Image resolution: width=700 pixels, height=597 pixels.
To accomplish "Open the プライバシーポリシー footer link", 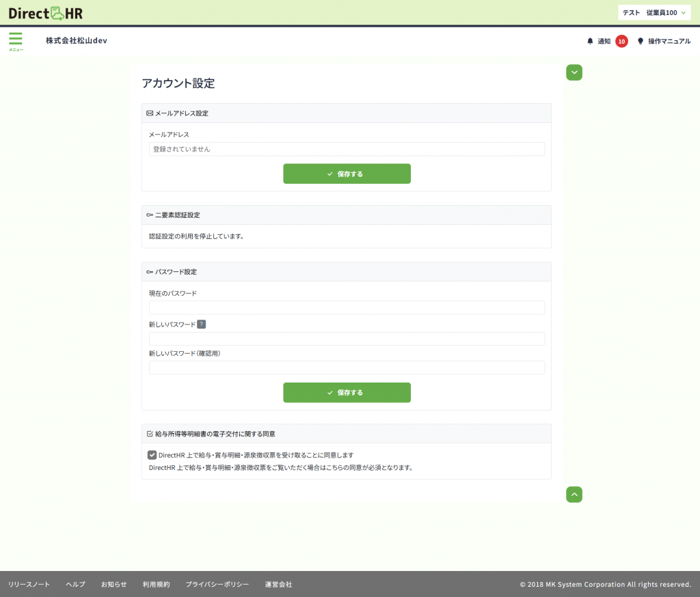I will [x=217, y=585].
